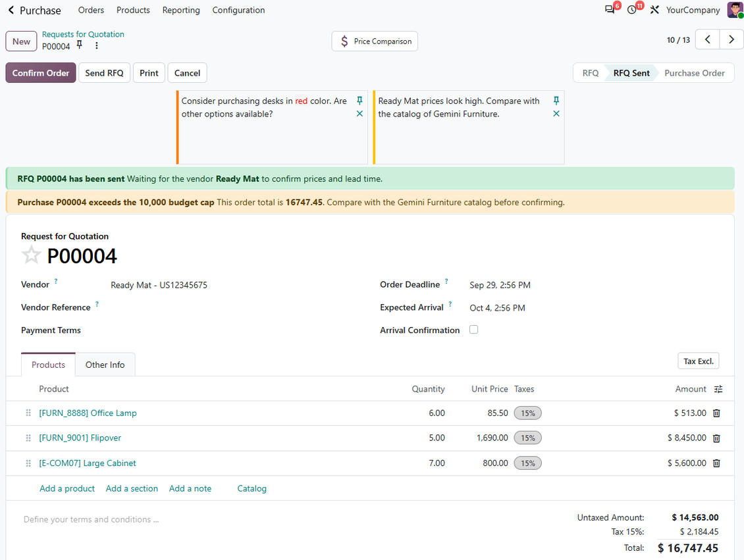This screenshot has width=744, height=560.
Task: Delete the Large Cabinet line
Action: click(716, 463)
